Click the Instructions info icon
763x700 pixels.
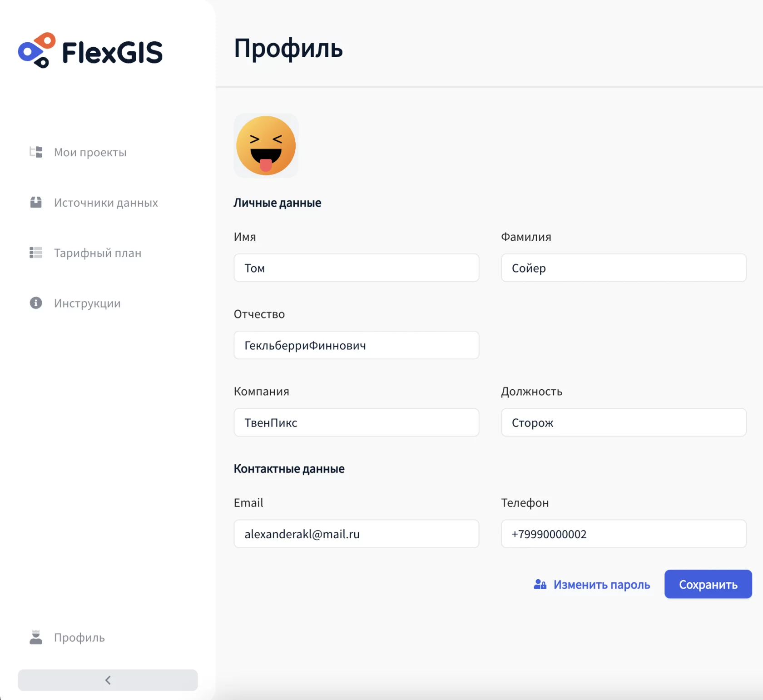coord(36,303)
